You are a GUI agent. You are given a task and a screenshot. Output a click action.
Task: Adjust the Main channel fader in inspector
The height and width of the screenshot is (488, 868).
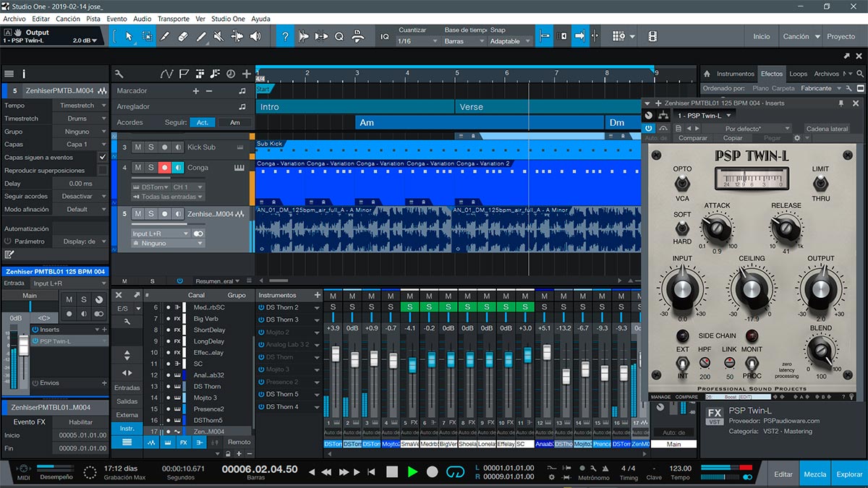tap(24, 346)
